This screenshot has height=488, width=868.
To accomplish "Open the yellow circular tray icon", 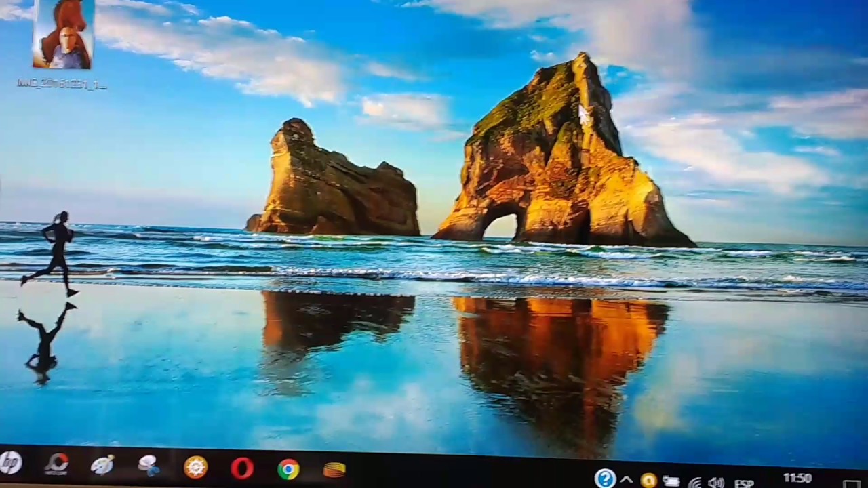I will pyautogui.click(x=648, y=481).
